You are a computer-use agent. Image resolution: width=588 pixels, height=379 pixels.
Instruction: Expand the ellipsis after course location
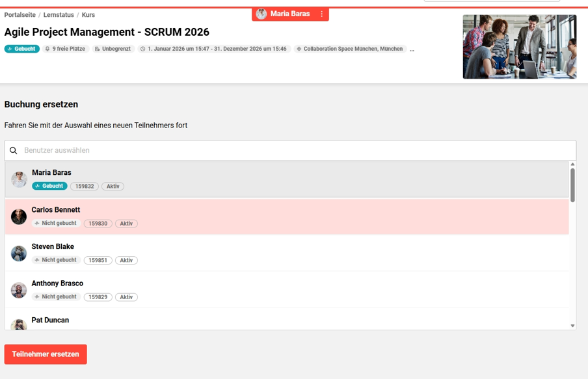click(412, 49)
